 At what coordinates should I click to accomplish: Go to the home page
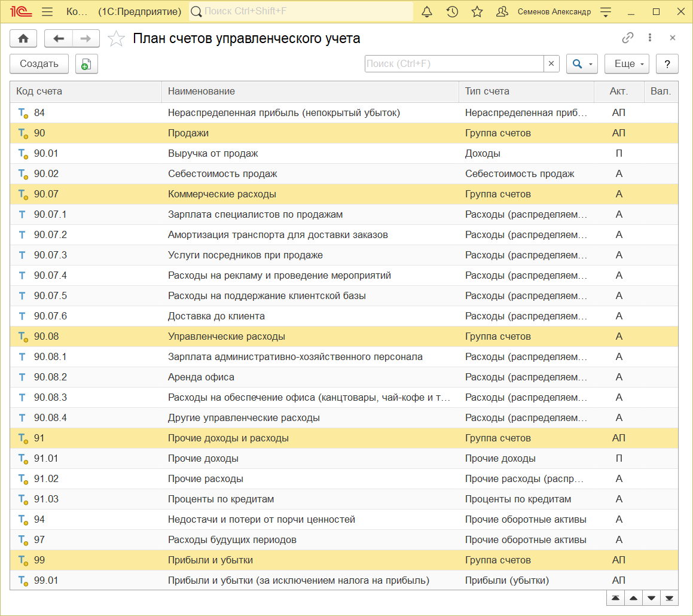23,38
